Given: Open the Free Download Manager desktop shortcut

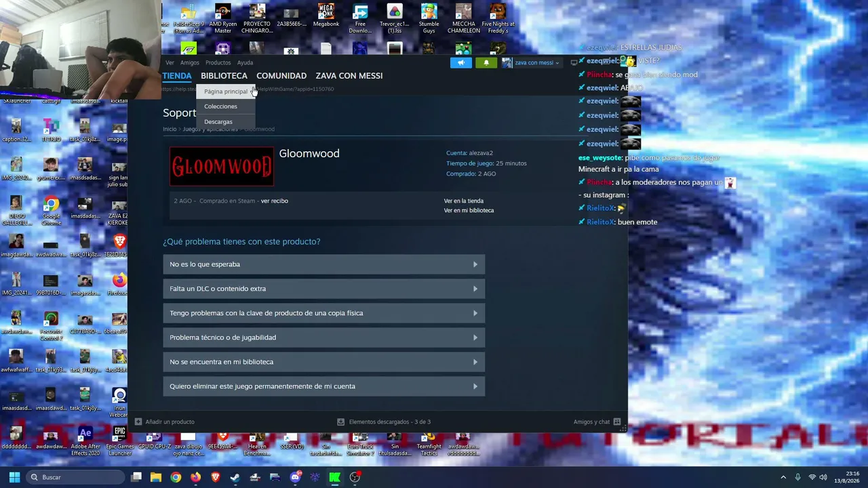Looking at the screenshot, I should pyautogui.click(x=360, y=18).
